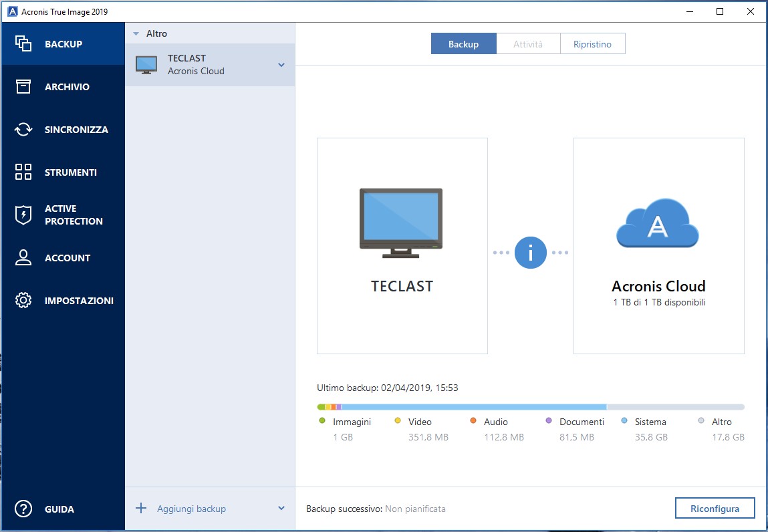
Task: Switch to the Ripristino tab
Action: [x=593, y=43]
